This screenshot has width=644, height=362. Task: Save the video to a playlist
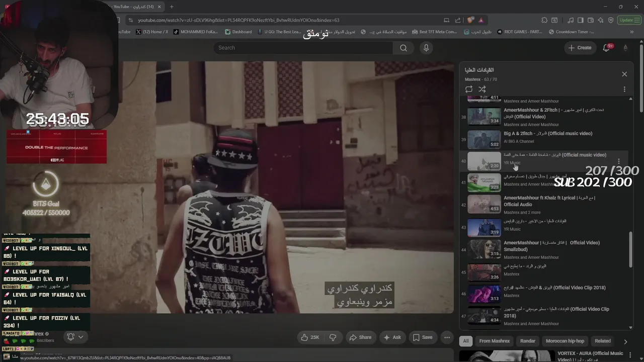[423, 337]
